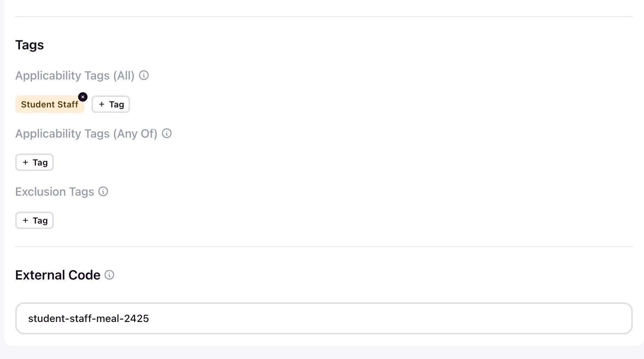Click plus icon beside Student Staff chip
This screenshot has width=644, height=359.
(x=102, y=104)
